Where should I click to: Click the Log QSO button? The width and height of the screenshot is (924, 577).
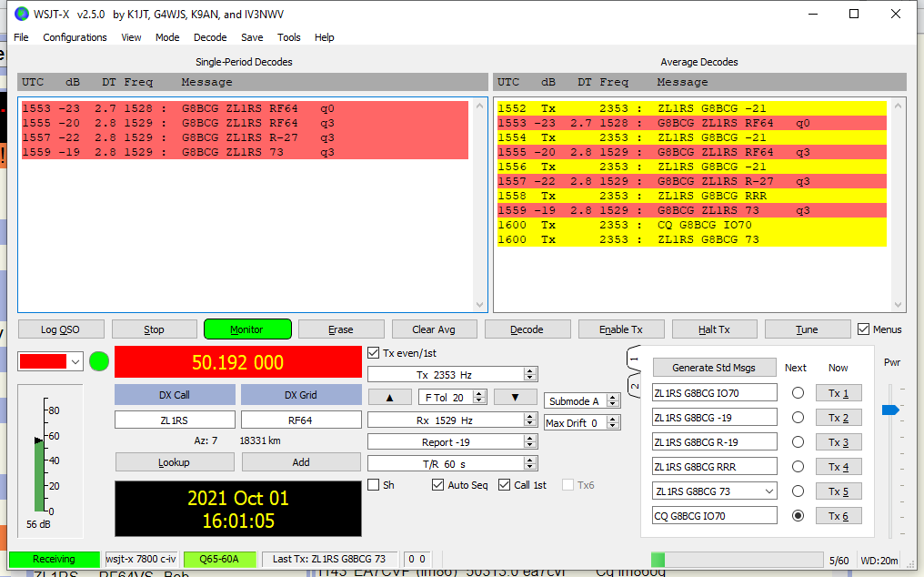tap(61, 329)
